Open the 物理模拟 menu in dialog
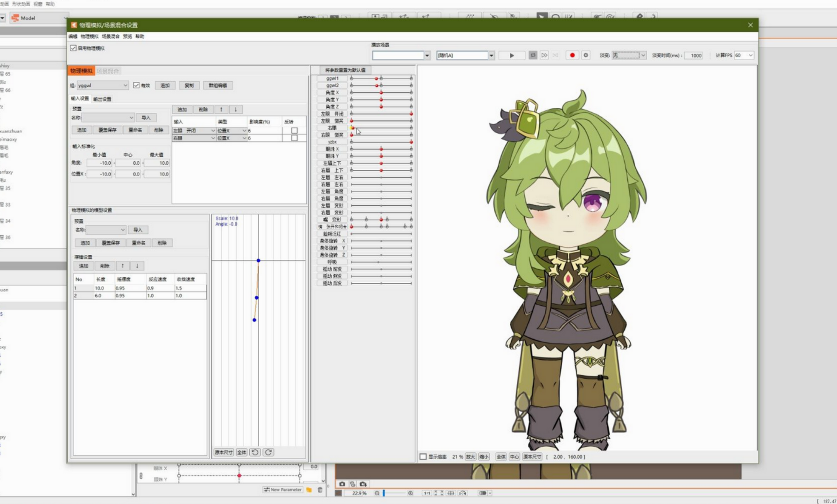Viewport: 837px width, 504px height. [90, 36]
